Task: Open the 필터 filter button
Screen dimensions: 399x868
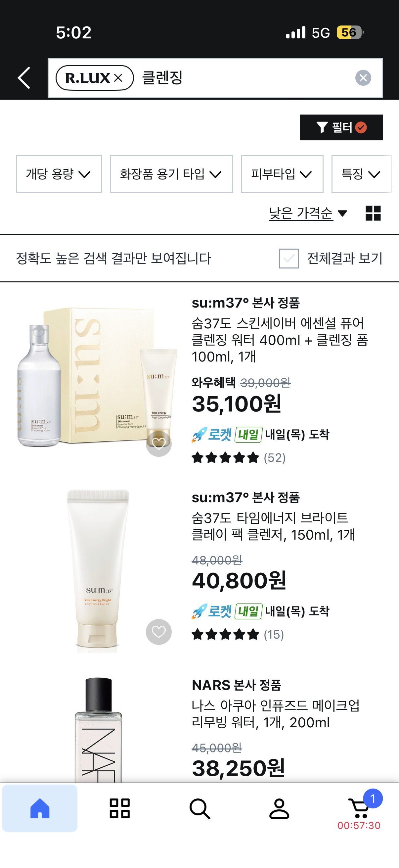Action: point(341,127)
